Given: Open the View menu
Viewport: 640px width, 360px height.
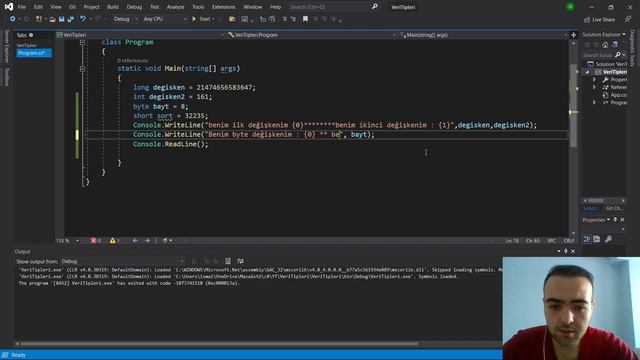Looking at the screenshot, I should click(x=56, y=7).
